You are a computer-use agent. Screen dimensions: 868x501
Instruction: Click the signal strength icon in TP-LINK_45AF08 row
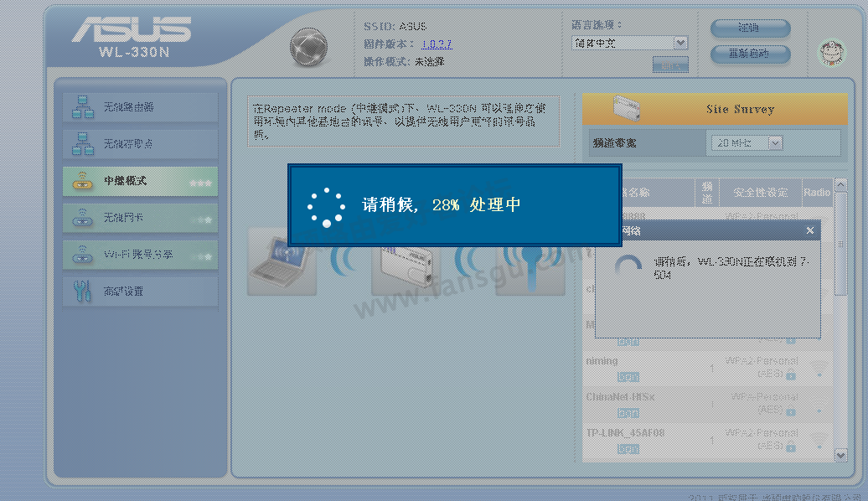click(x=819, y=440)
